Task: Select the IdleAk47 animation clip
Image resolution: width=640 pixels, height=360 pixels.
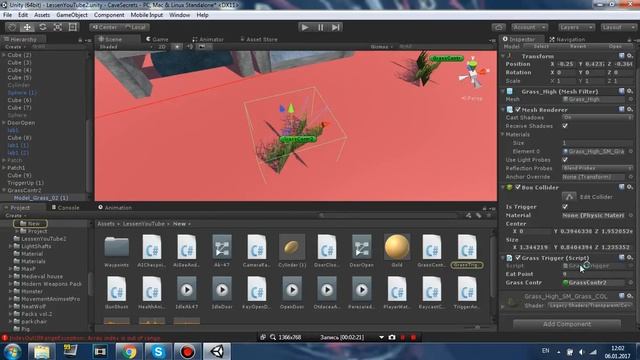Action: [187, 293]
